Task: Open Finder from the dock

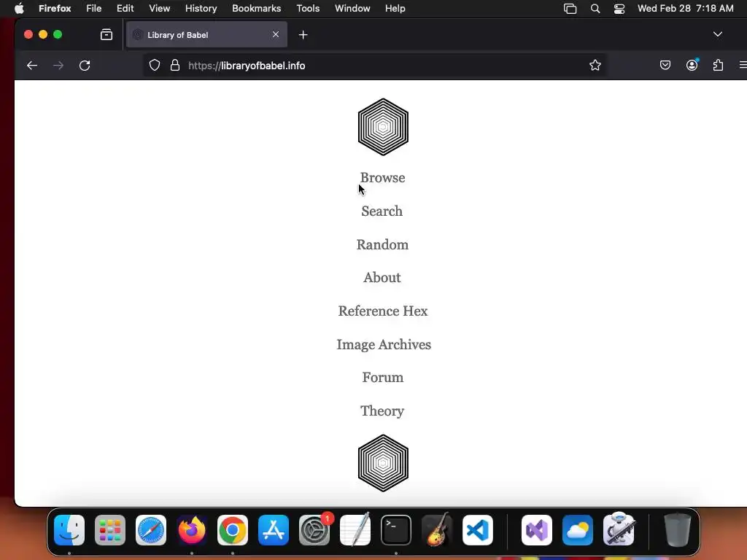Action: (x=69, y=530)
